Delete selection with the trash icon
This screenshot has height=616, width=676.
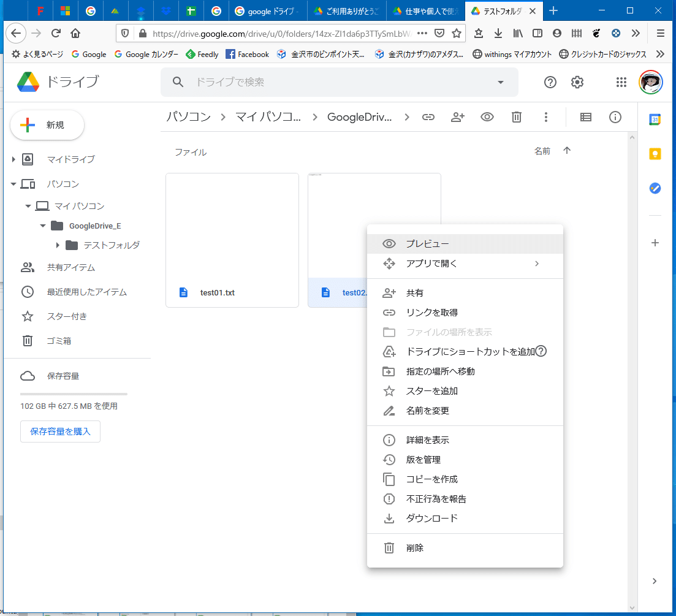click(x=516, y=116)
